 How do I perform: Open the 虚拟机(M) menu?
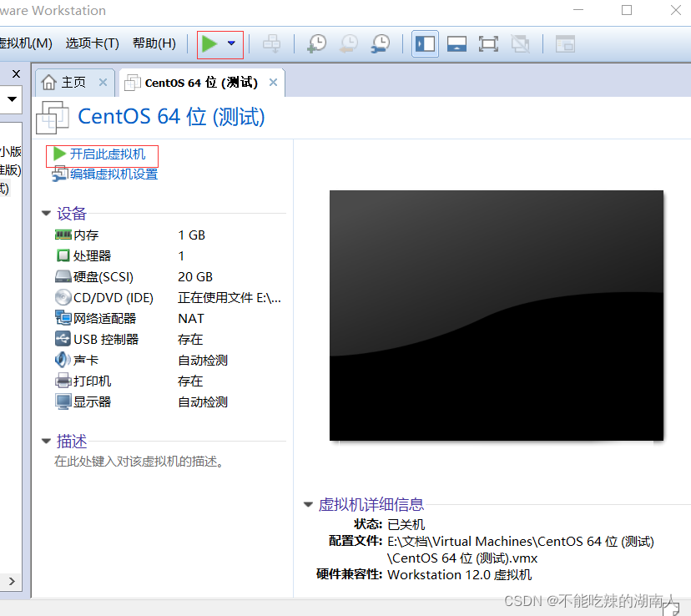click(x=26, y=43)
